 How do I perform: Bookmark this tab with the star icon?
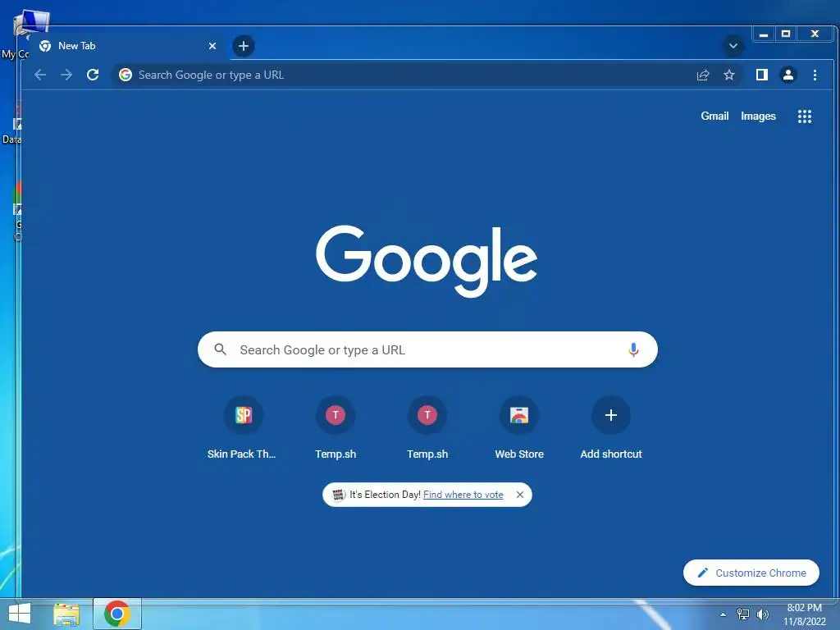[x=729, y=75]
